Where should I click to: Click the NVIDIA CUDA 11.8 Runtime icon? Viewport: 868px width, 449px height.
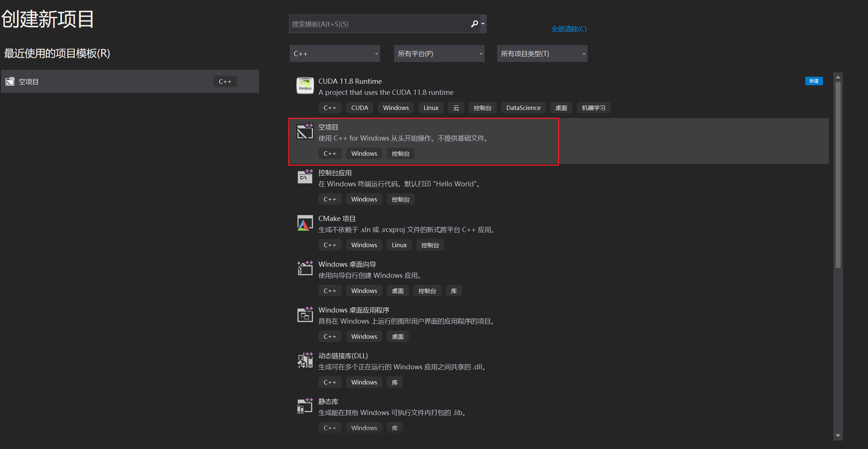click(305, 86)
